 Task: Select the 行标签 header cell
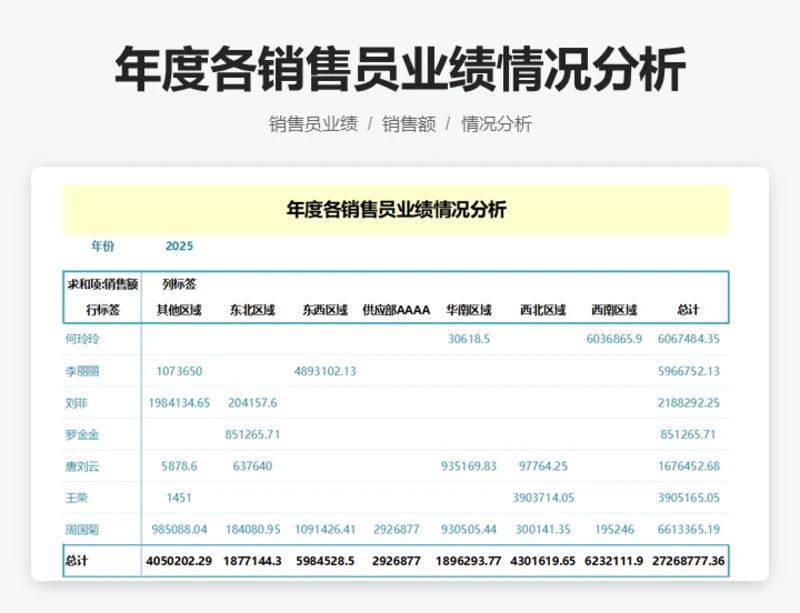(x=103, y=310)
